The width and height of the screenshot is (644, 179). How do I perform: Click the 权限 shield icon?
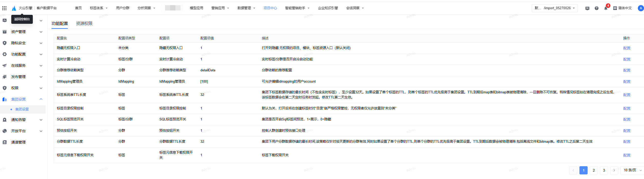(5, 88)
